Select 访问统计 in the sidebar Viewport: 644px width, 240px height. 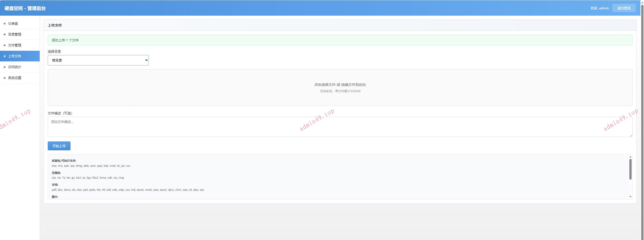click(x=15, y=67)
